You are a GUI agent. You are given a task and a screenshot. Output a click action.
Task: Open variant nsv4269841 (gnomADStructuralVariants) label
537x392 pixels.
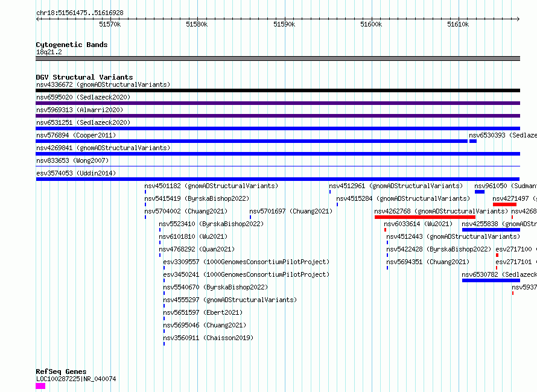(103, 148)
